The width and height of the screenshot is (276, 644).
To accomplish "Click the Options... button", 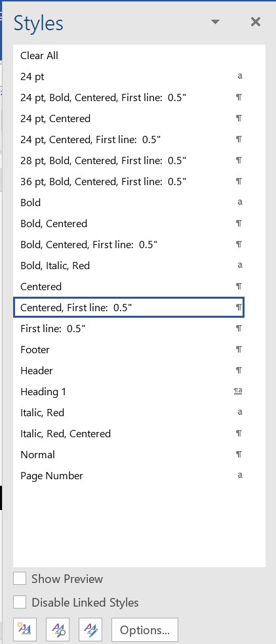I will (x=145, y=630).
